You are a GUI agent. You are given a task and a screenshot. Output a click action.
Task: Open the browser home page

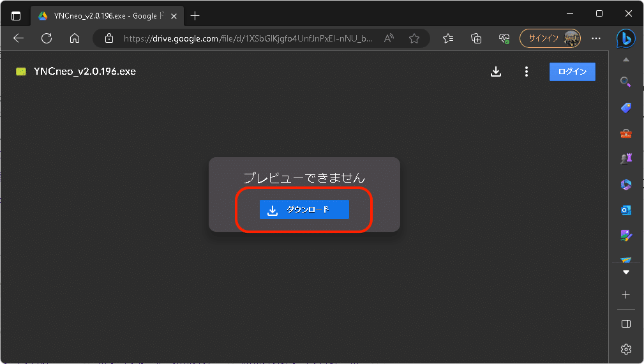74,38
